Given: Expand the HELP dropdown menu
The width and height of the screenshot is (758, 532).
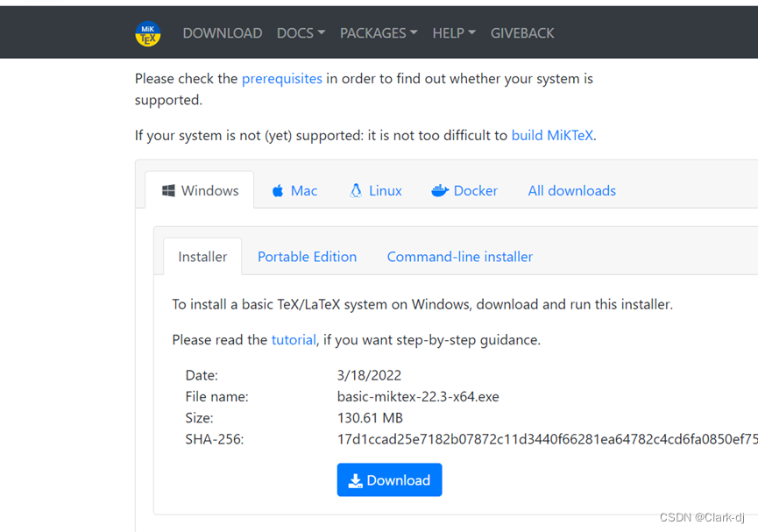Looking at the screenshot, I should [454, 33].
